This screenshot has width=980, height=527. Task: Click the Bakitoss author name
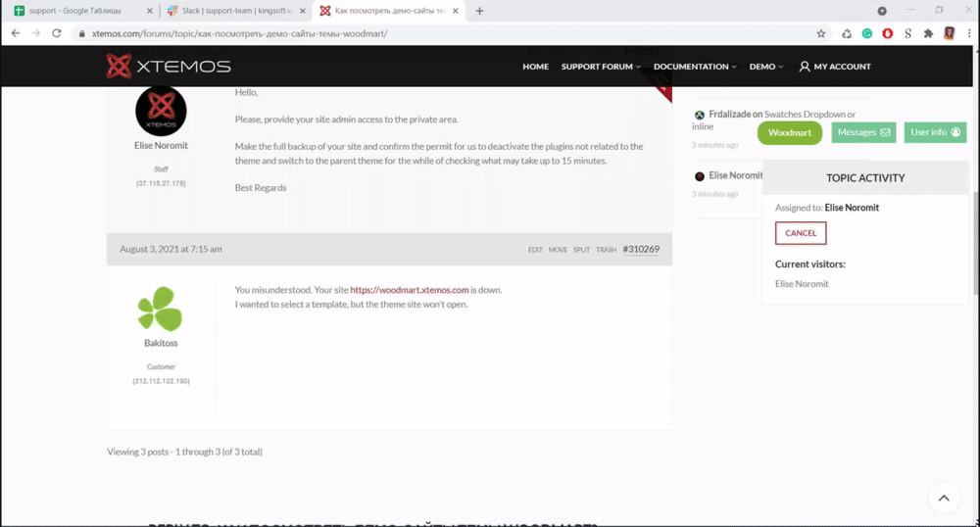[x=161, y=343]
